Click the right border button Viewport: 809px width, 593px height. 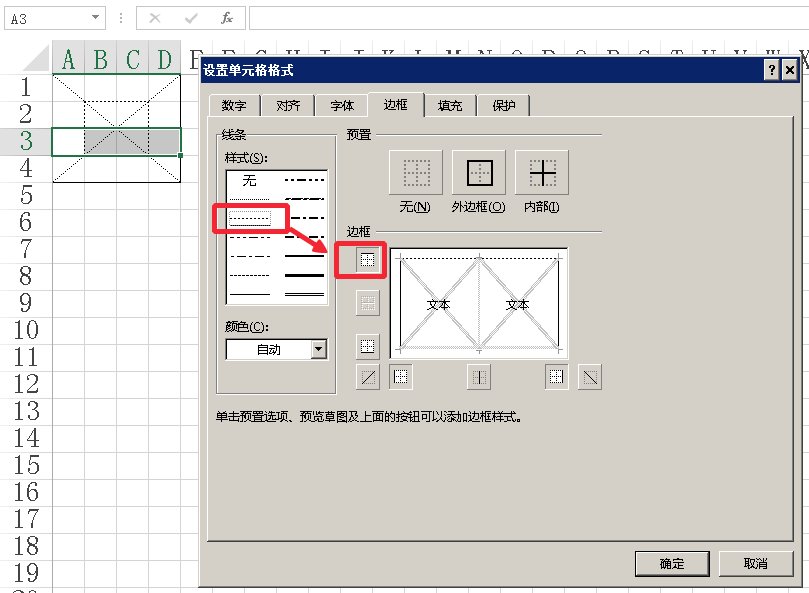(556, 377)
